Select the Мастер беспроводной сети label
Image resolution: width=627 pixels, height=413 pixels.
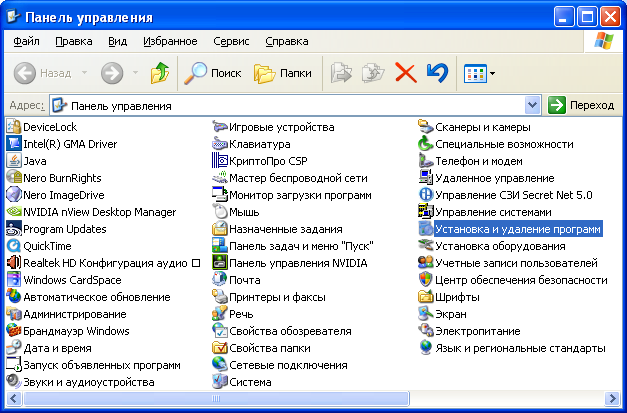[x=298, y=178]
